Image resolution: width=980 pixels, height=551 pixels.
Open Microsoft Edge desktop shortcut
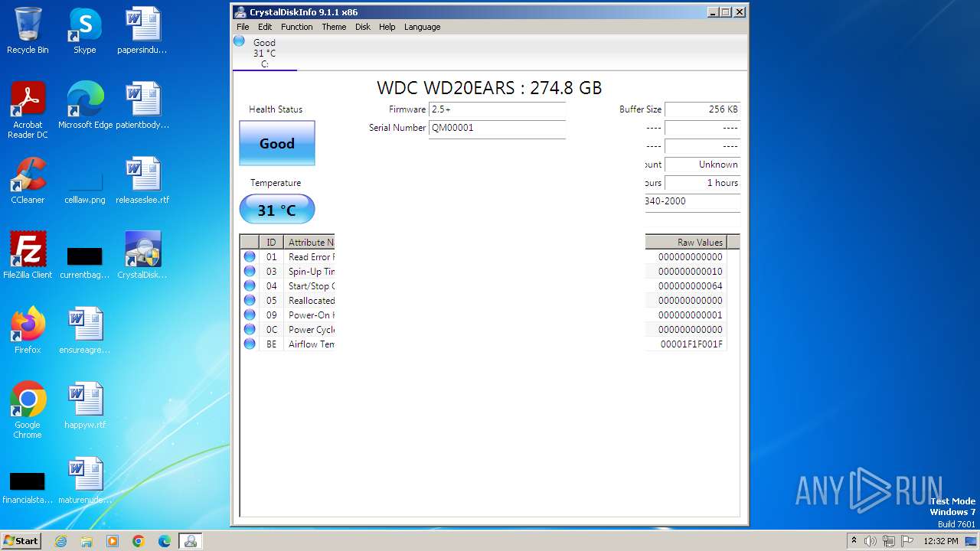85,106
